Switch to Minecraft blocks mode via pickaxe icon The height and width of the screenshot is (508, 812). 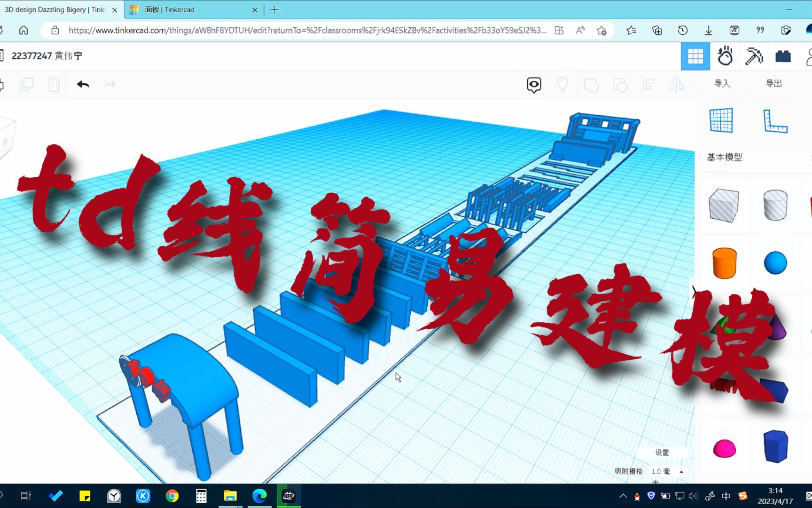[x=754, y=56]
